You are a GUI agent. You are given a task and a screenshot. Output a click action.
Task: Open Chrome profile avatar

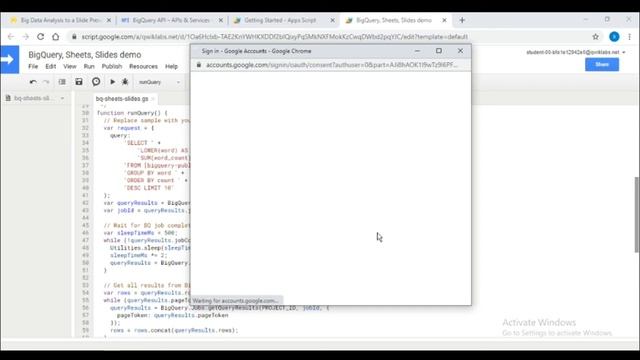coord(614,37)
